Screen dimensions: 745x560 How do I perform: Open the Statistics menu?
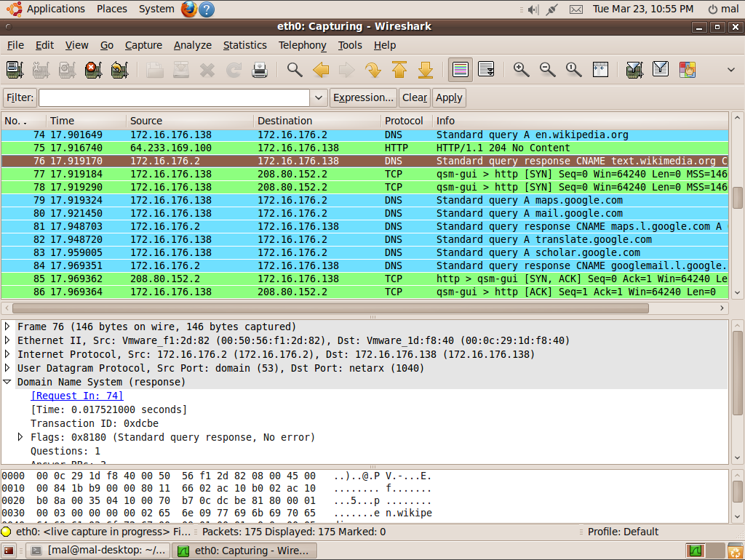244,45
